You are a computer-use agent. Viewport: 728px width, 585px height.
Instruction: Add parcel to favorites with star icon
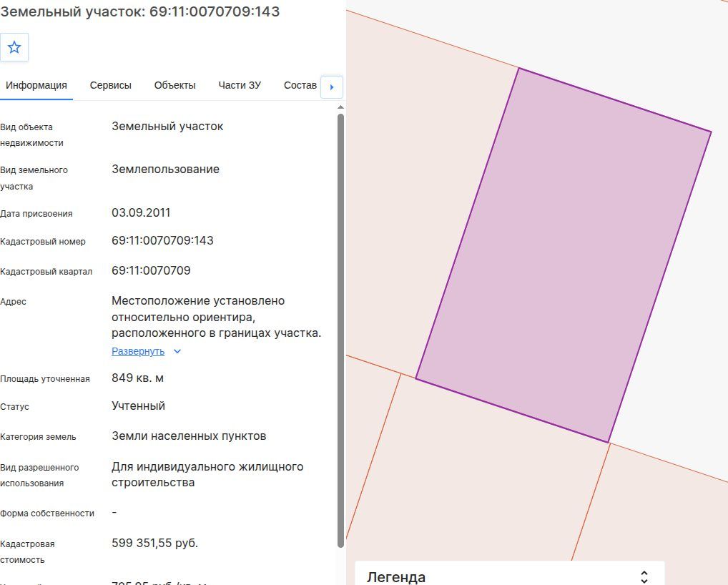(x=14, y=47)
